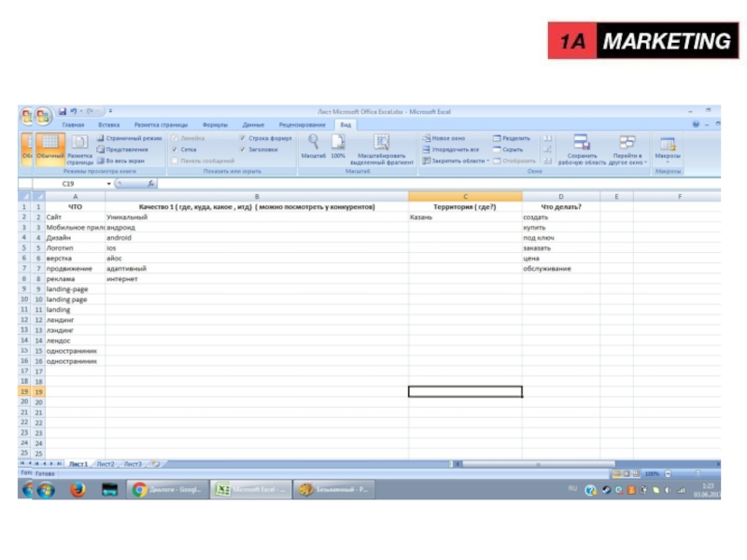
Task: Select cell containing под ключ
Action: click(x=561, y=238)
